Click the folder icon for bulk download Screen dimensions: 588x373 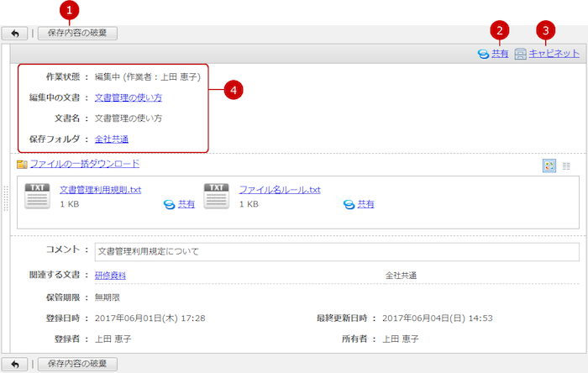click(22, 165)
